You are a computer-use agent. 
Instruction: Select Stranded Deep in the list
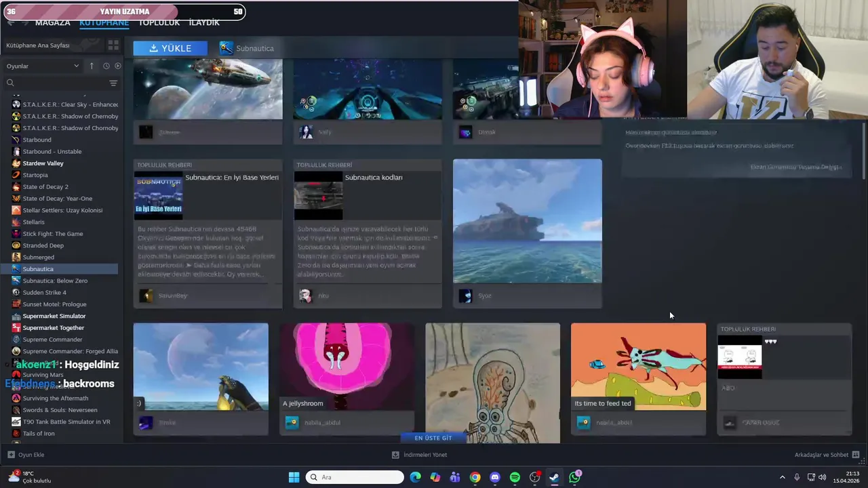(x=43, y=245)
